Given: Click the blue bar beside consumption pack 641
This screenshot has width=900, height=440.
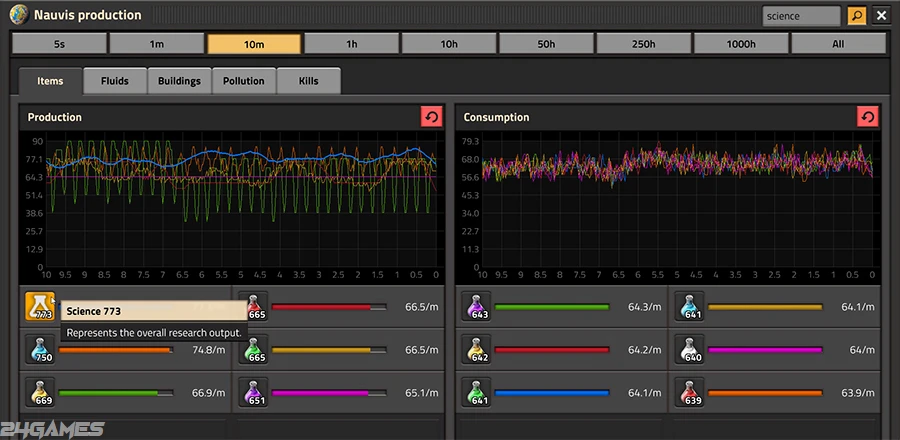Looking at the screenshot, I should 552,393.
